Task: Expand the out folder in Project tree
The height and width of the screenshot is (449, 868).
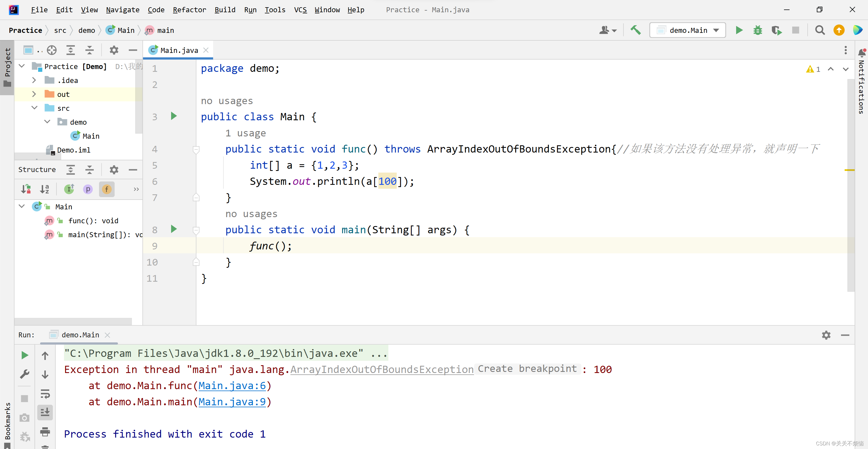Action: 34,94
